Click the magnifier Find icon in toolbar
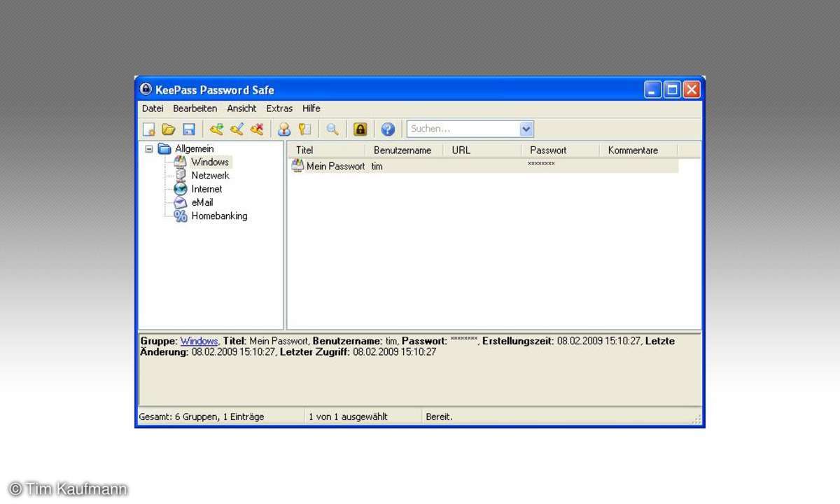 click(332, 129)
